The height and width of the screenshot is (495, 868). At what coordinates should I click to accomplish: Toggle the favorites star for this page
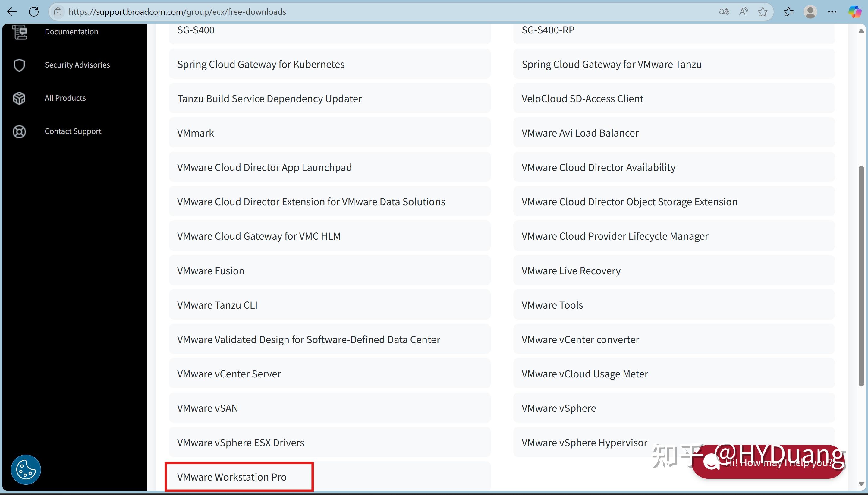(x=763, y=11)
